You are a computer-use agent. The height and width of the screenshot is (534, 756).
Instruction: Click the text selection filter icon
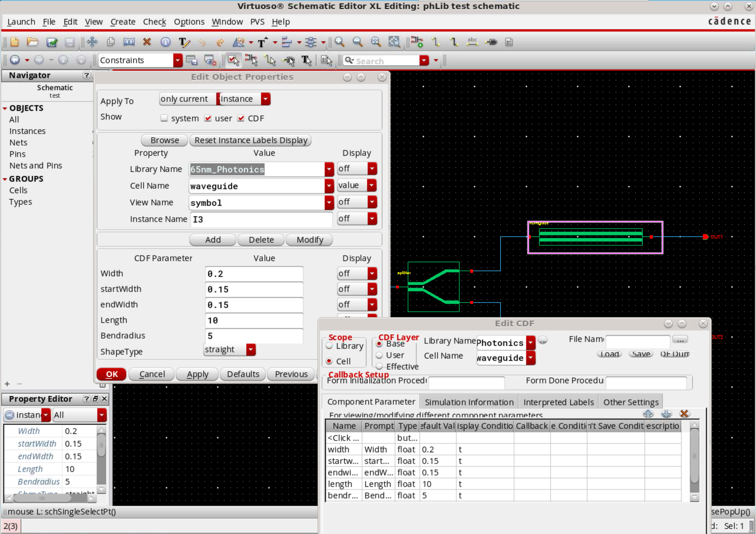tap(306, 60)
